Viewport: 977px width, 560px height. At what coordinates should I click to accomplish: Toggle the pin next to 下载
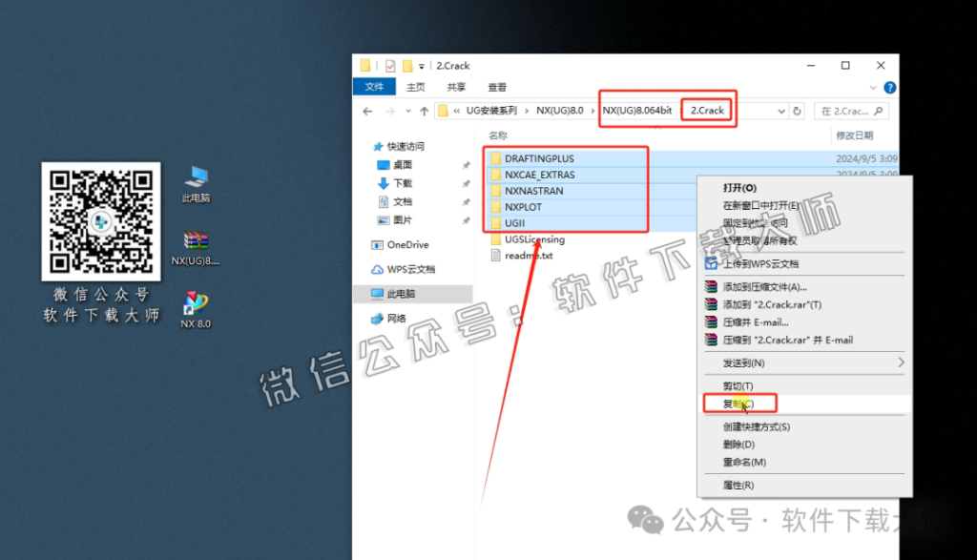click(x=466, y=183)
